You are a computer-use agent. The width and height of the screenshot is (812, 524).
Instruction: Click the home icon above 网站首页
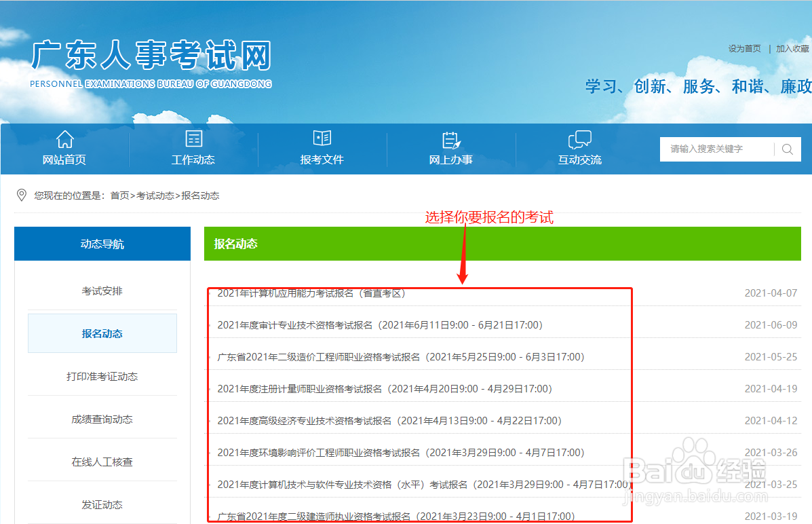64,141
